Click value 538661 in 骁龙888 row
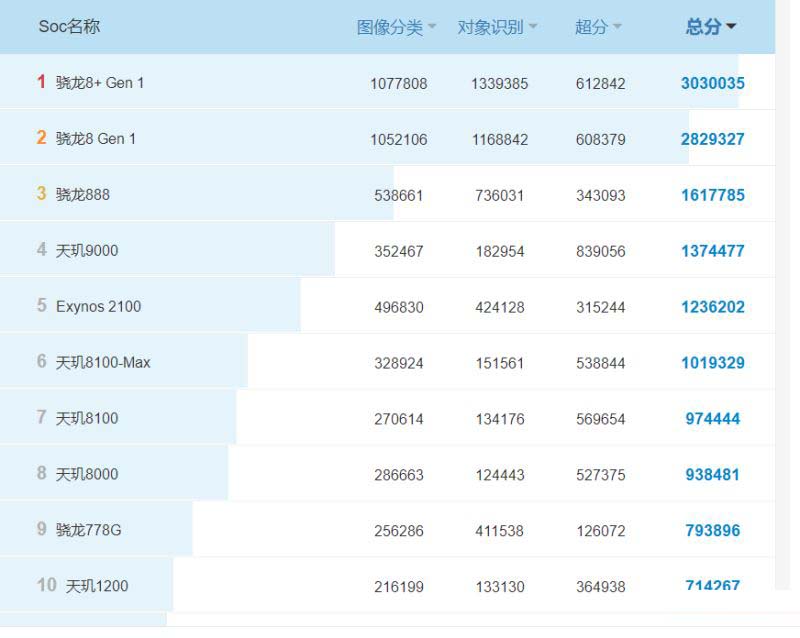800x638 pixels. point(398,195)
